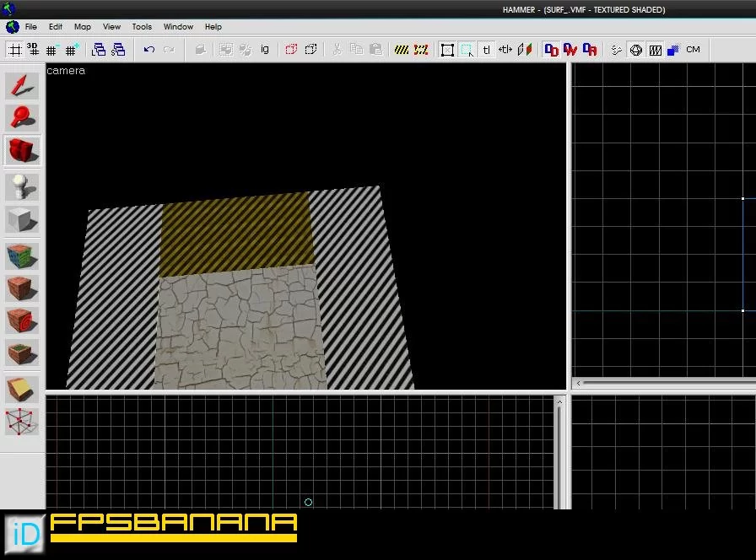Choose the Magnify tool in the left toolbar

pyautogui.click(x=22, y=117)
